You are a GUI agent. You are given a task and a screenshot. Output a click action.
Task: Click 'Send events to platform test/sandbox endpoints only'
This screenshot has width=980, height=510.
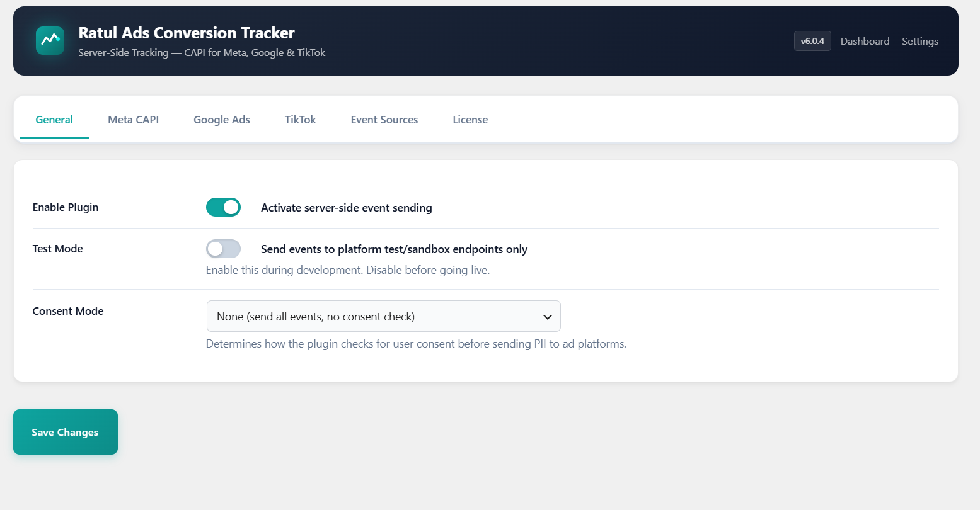(395, 249)
